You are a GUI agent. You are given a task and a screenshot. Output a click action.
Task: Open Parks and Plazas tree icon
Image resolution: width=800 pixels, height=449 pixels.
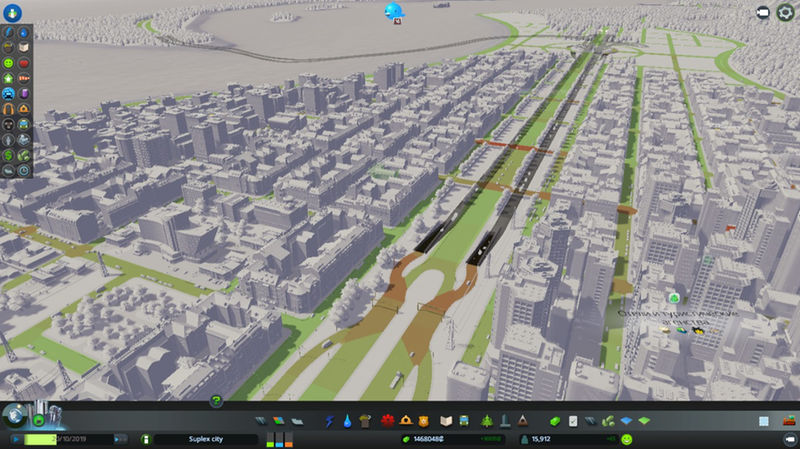click(x=488, y=421)
